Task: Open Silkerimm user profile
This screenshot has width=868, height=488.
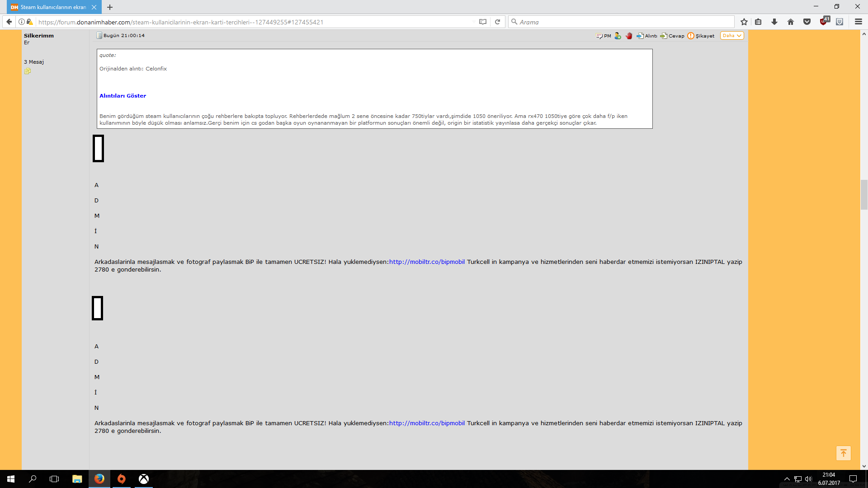Action: tap(39, 35)
